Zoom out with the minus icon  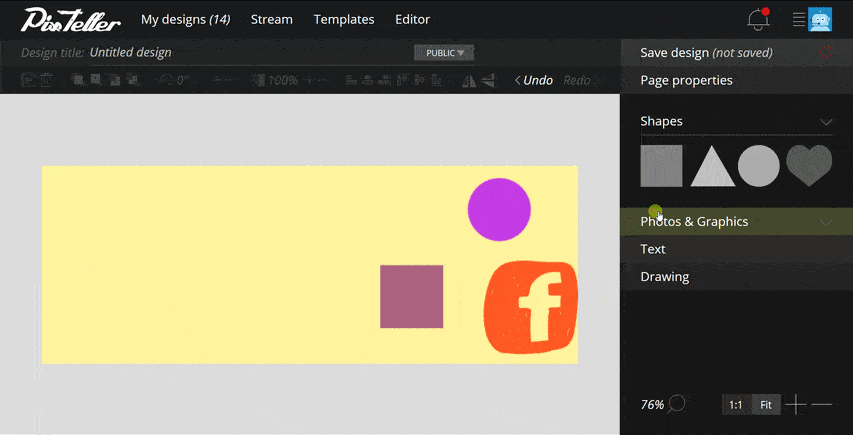pos(821,404)
